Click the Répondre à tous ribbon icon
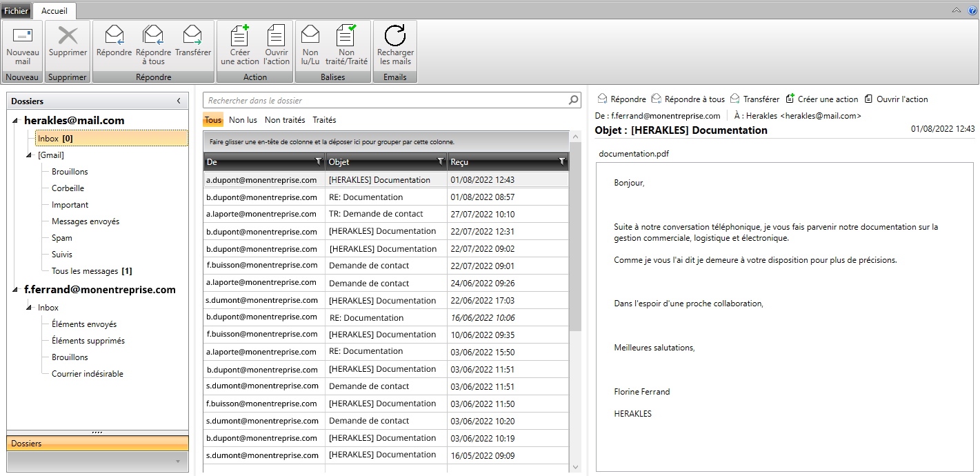Screen dimensions: 980x476 coord(153,35)
